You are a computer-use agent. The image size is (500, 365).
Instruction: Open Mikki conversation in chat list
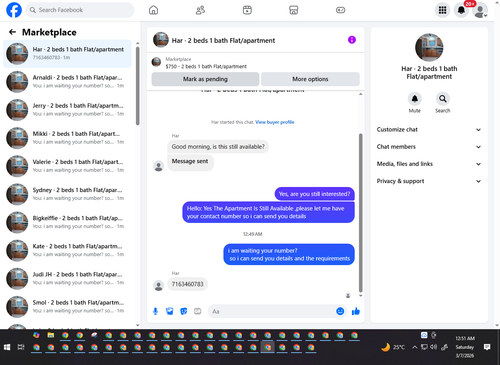click(x=68, y=138)
